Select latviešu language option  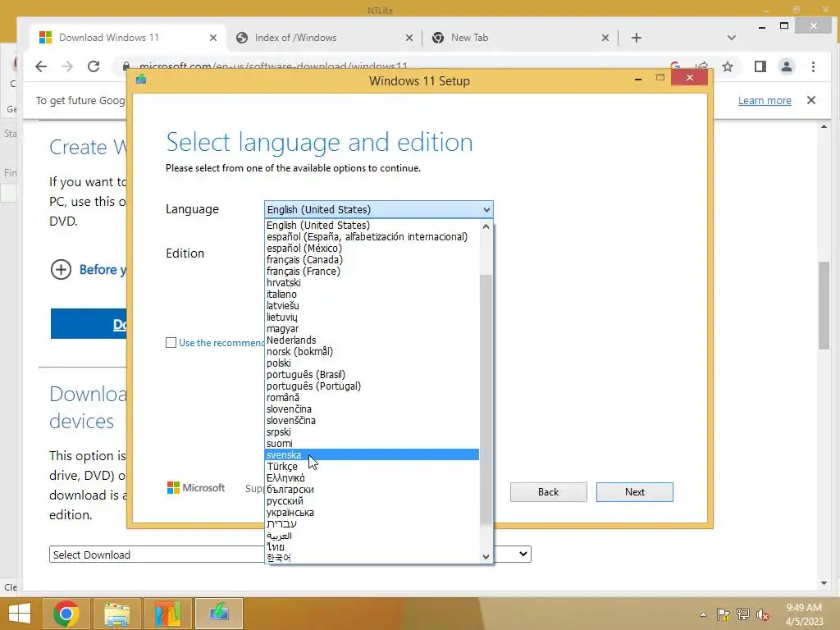pyautogui.click(x=372, y=306)
